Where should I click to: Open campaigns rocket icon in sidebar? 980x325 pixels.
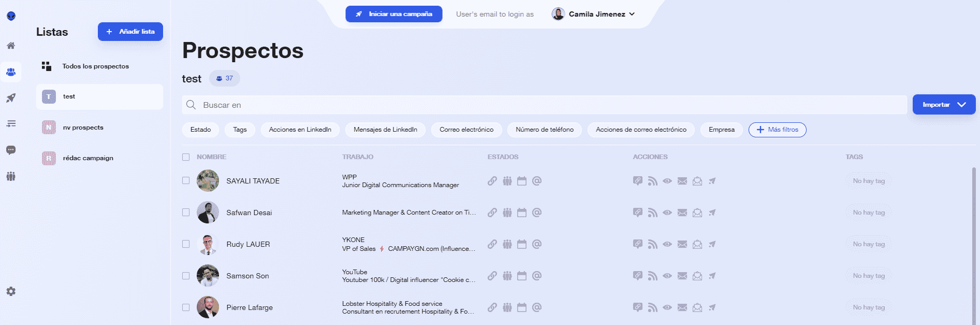click(11, 98)
